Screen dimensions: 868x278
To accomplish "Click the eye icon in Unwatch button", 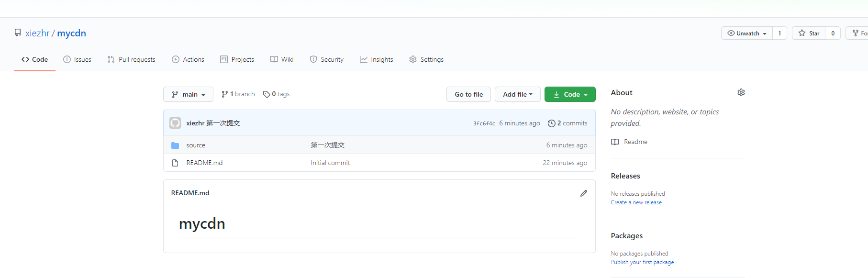I will [x=731, y=33].
